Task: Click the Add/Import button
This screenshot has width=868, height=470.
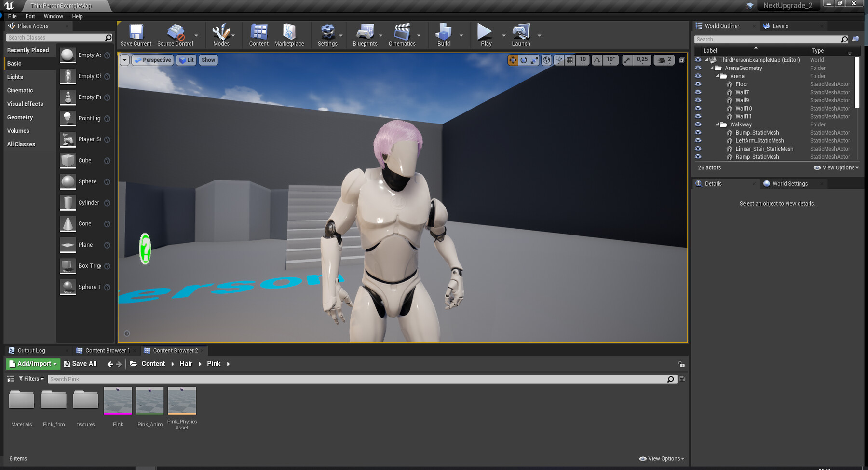Action: click(33, 364)
